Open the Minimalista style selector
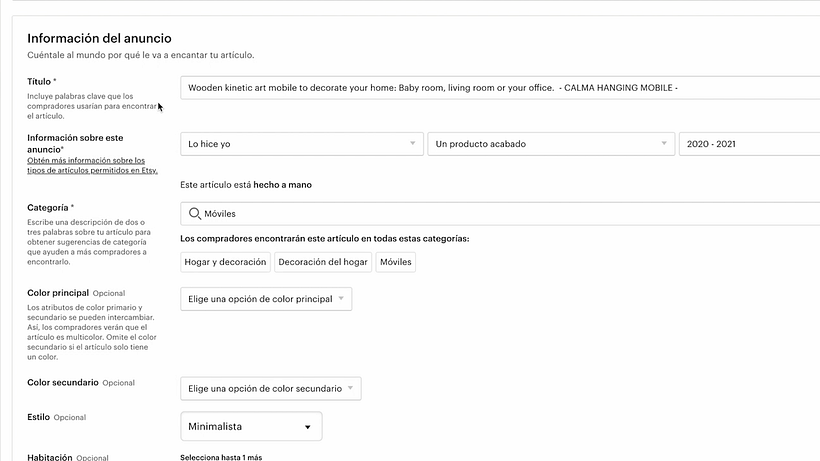 pos(251,427)
